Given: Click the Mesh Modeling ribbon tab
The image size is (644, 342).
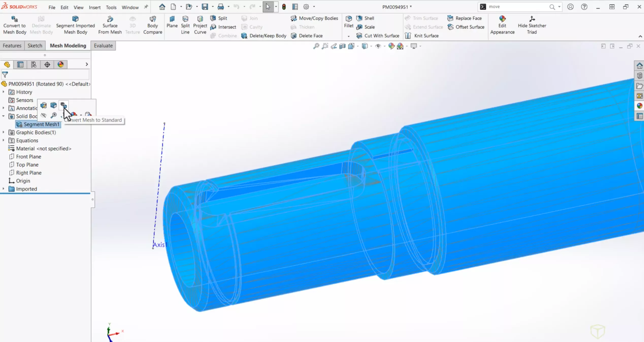Looking at the screenshot, I should pos(68,45).
